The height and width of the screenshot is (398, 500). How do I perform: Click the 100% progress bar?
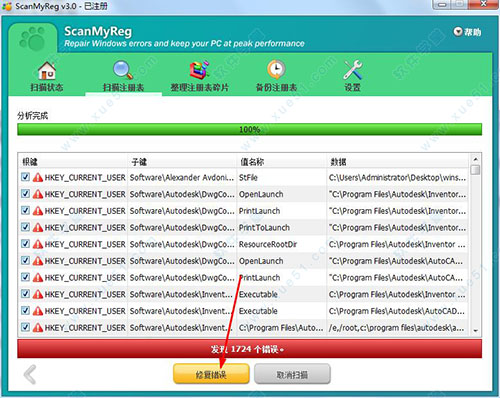coord(249,129)
